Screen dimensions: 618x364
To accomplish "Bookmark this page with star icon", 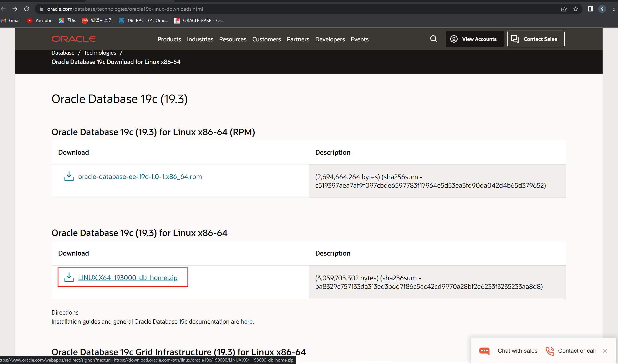I will click(x=576, y=9).
